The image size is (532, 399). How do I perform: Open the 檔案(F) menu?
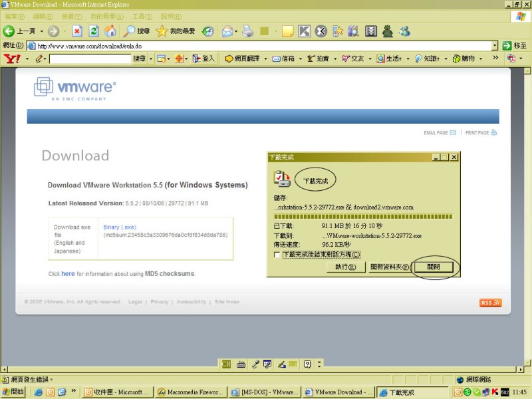click(x=15, y=16)
